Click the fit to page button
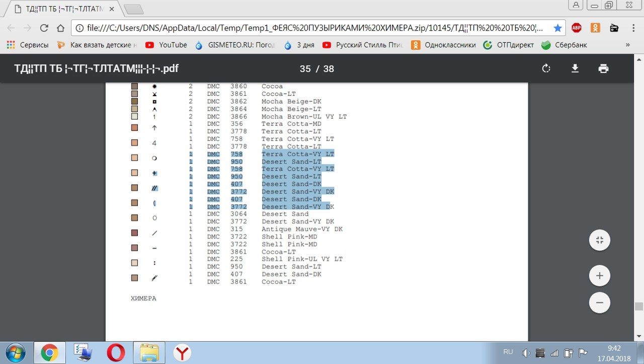 click(x=599, y=240)
